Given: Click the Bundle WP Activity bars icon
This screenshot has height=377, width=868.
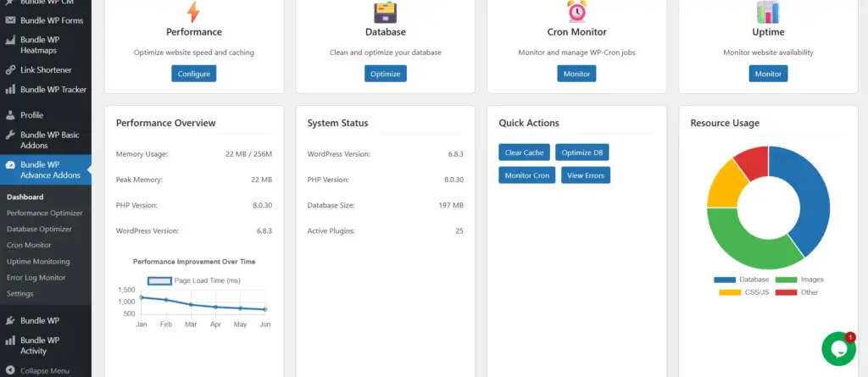Looking at the screenshot, I should tap(10, 341).
